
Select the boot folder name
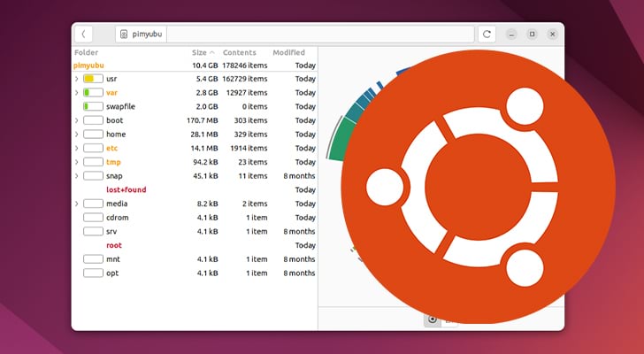click(115, 120)
